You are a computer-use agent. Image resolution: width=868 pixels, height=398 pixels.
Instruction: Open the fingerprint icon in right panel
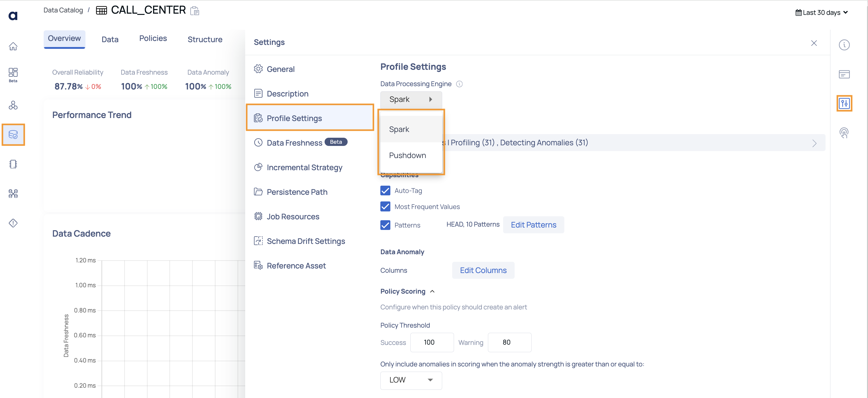844,133
